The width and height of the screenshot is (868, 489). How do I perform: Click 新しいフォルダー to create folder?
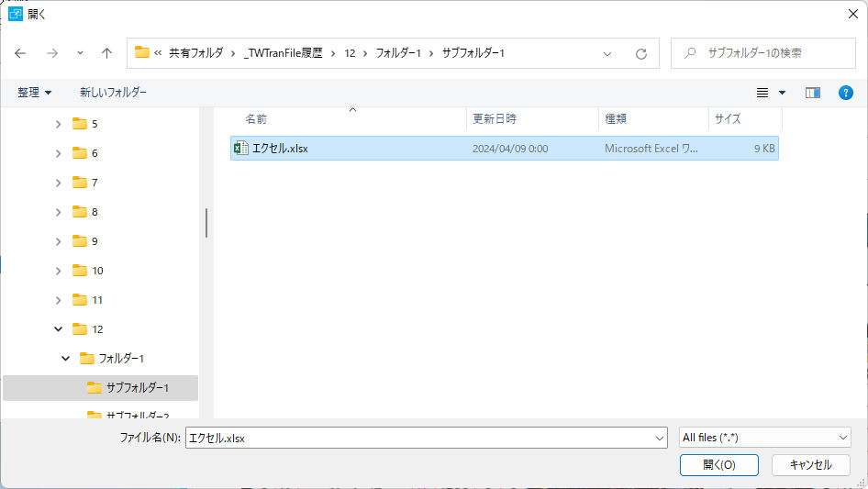(113, 93)
